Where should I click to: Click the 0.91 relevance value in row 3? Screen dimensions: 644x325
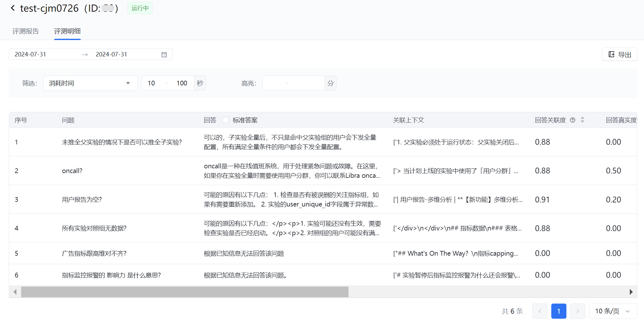[x=542, y=200]
